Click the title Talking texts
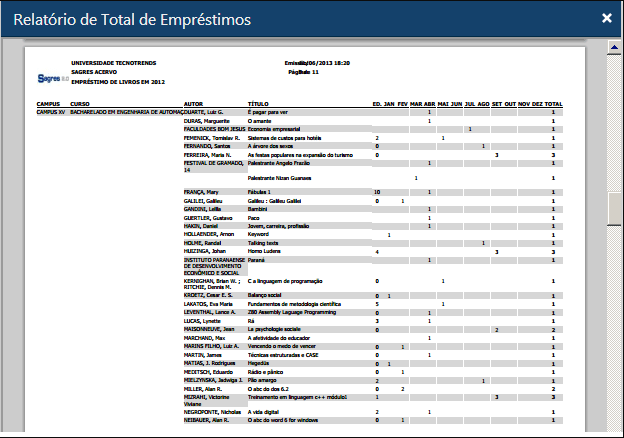 pyautogui.click(x=264, y=243)
